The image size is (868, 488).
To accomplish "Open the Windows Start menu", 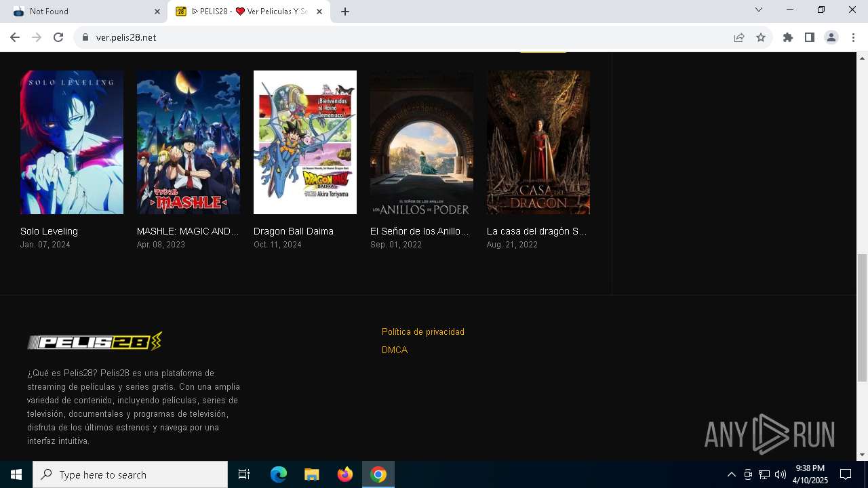I will pos(16,474).
